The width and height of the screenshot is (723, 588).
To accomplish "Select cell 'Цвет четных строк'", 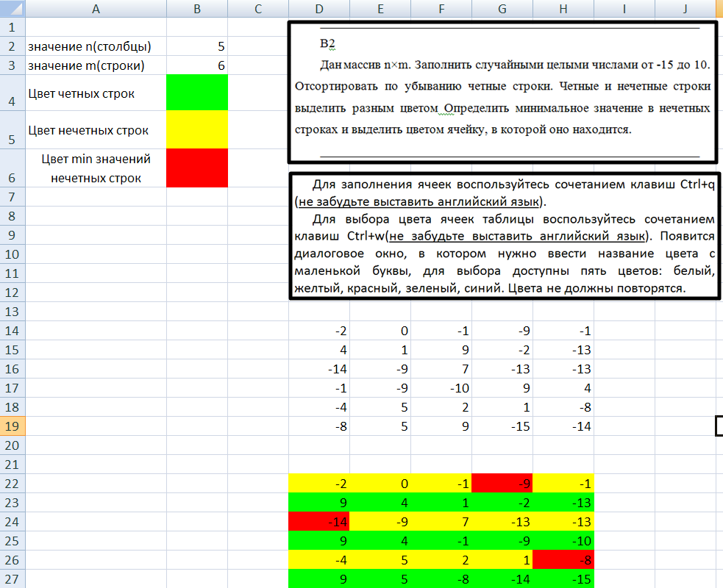I will [96, 93].
